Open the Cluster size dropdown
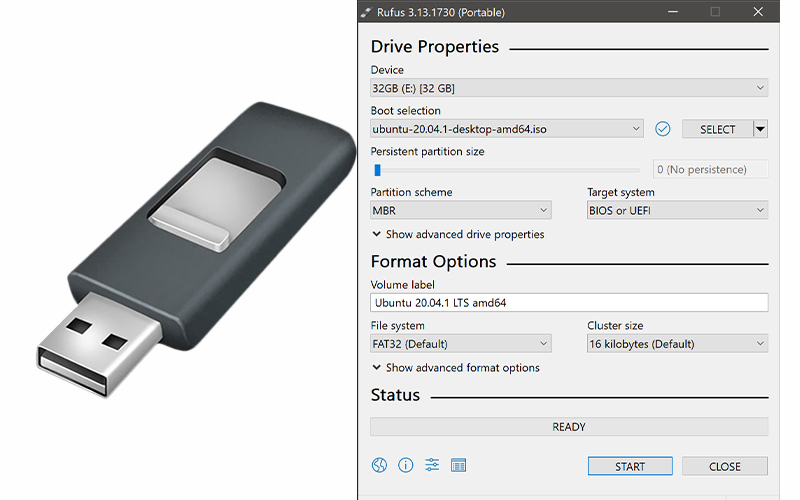The width and height of the screenshot is (800, 500). (x=678, y=344)
